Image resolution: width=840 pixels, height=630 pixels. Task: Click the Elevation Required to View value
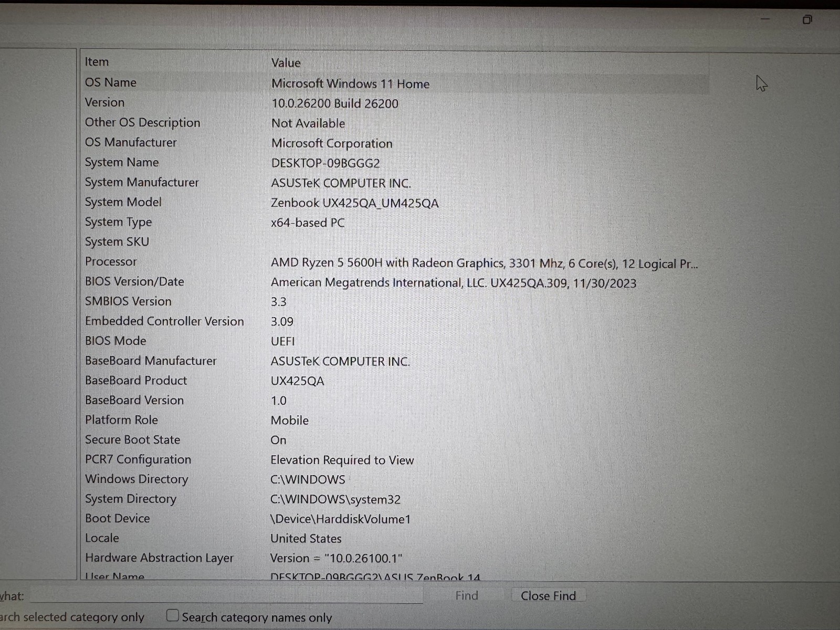[x=342, y=460]
